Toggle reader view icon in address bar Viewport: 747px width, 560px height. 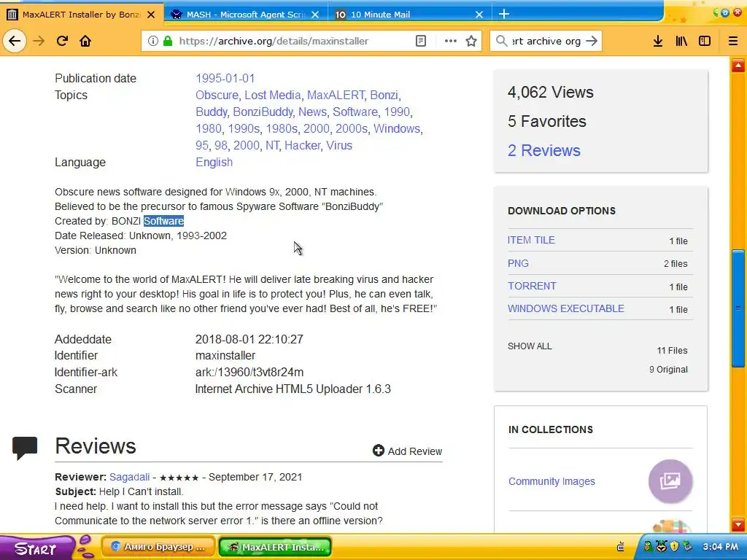click(x=421, y=41)
